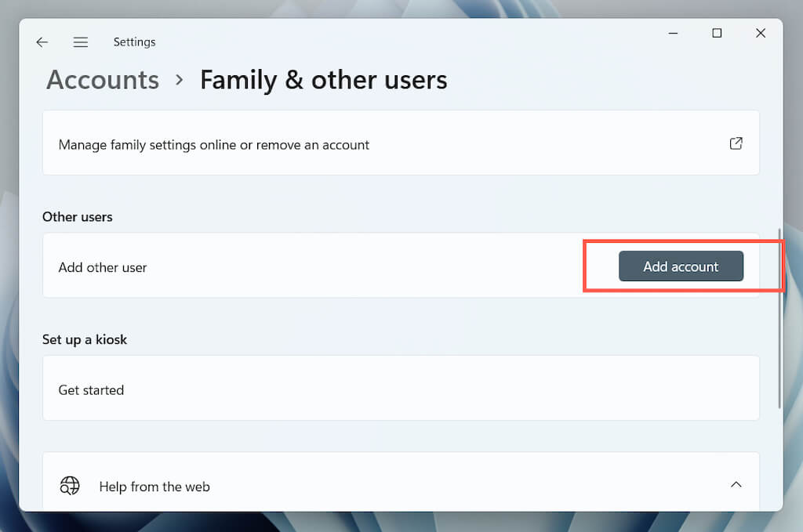Collapse the Help from the web section

[x=736, y=485]
